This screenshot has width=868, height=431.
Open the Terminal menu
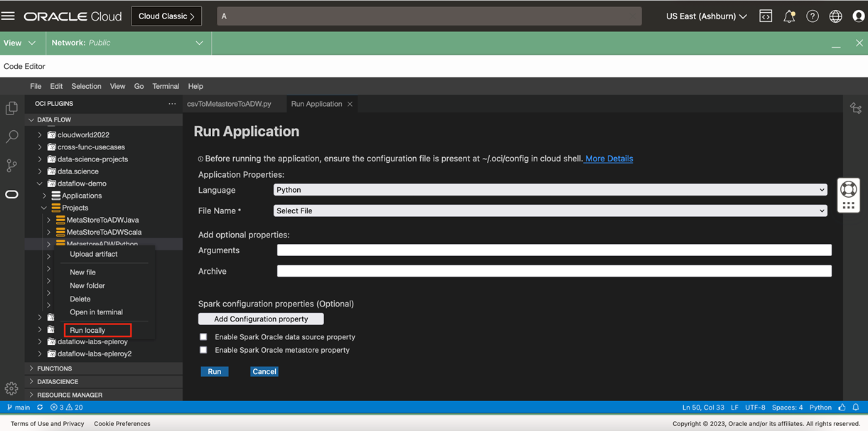pyautogui.click(x=166, y=86)
